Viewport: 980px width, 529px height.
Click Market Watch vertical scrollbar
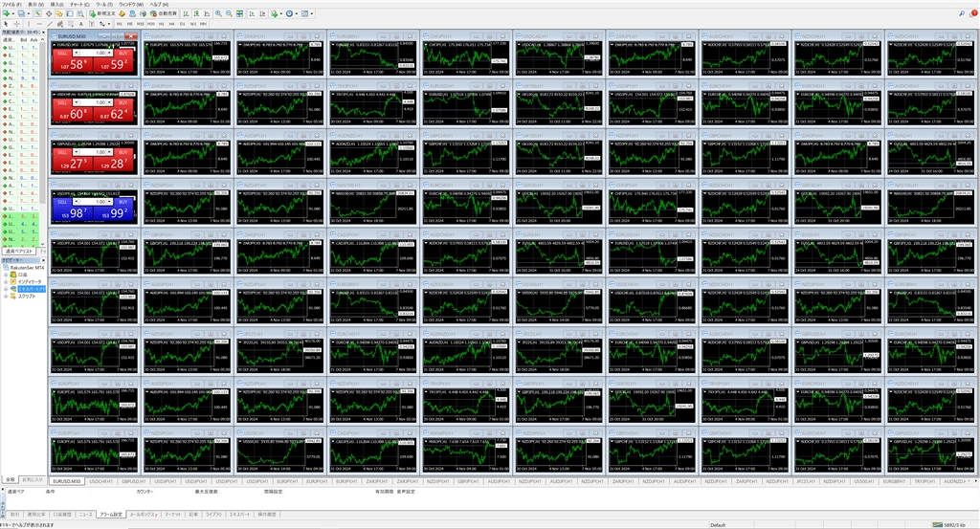42,142
